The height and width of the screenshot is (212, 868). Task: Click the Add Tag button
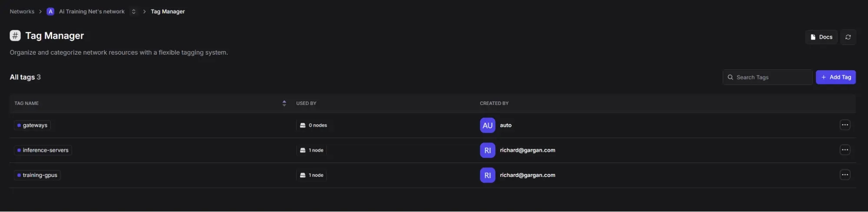pos(835,77)
